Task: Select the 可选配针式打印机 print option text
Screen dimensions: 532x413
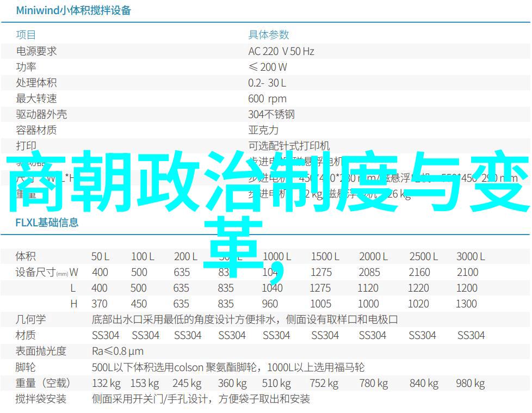Action: pyautogui.click(x=289, y=146)
